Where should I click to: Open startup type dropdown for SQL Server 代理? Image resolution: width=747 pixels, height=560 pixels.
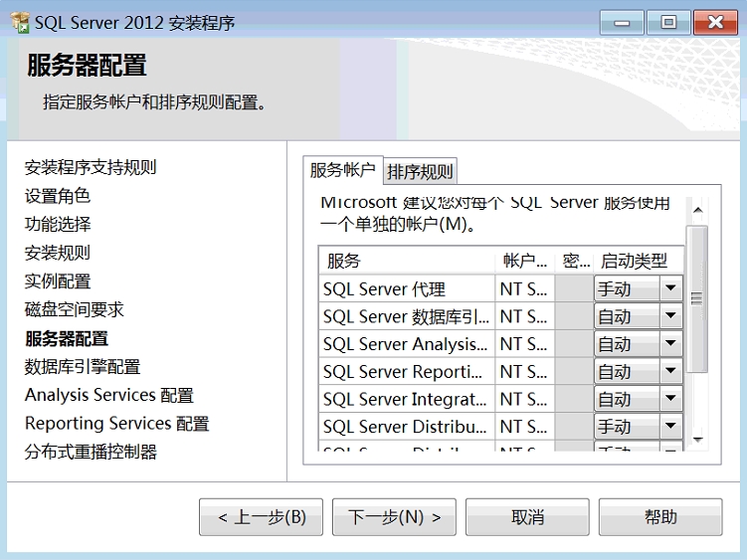tap(670, 289)
